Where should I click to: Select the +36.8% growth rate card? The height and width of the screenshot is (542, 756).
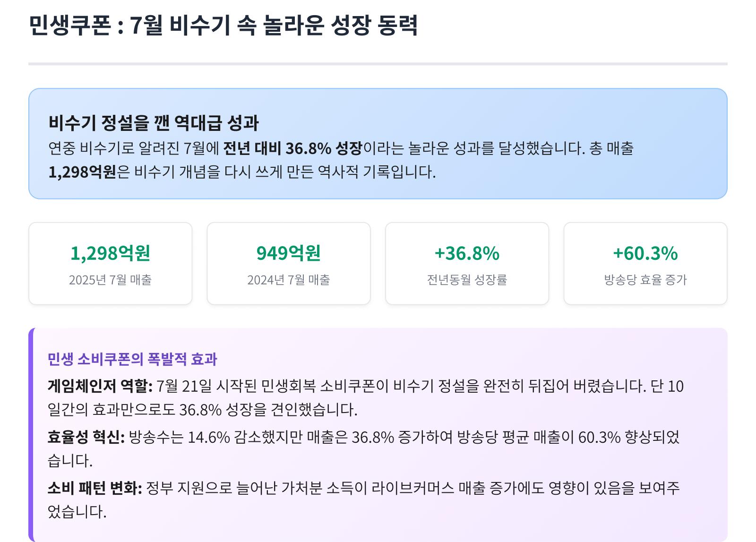point(467,264)
